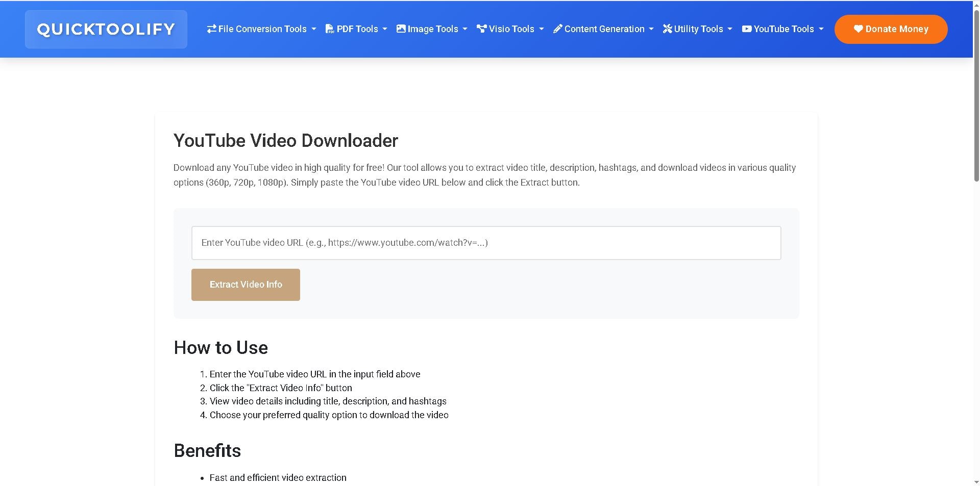Screen dimensions: 980x486
Task: Click step "Enter the YouTube video URL in the input field above"
Action: coord(315,374)
